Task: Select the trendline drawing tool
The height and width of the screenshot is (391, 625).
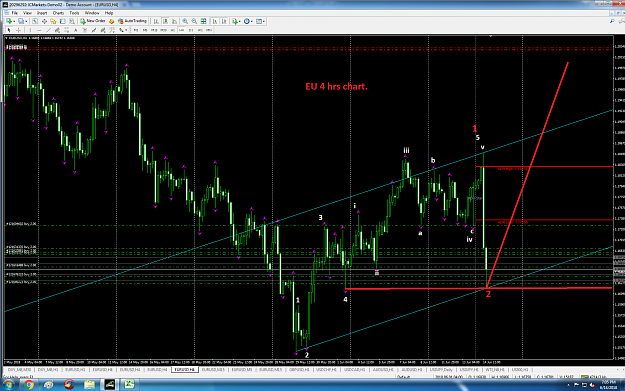Action: tap(48, 30)
